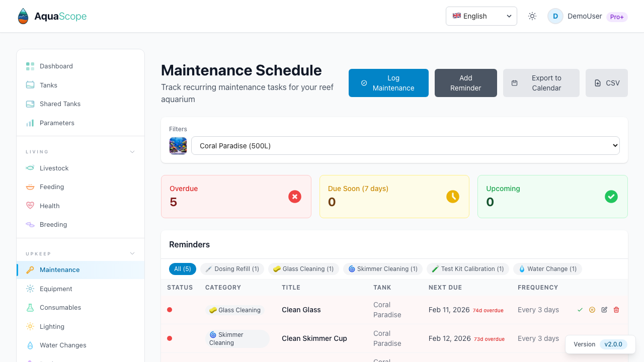The height and width of the screenshot is (362, 644).
Task: Edit the Clean Glass reminder
Action: coord(604,310)
